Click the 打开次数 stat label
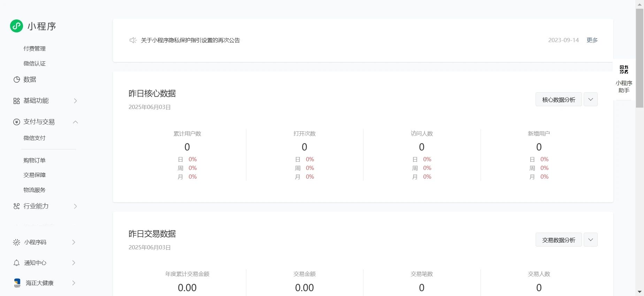 click(305, 134)
